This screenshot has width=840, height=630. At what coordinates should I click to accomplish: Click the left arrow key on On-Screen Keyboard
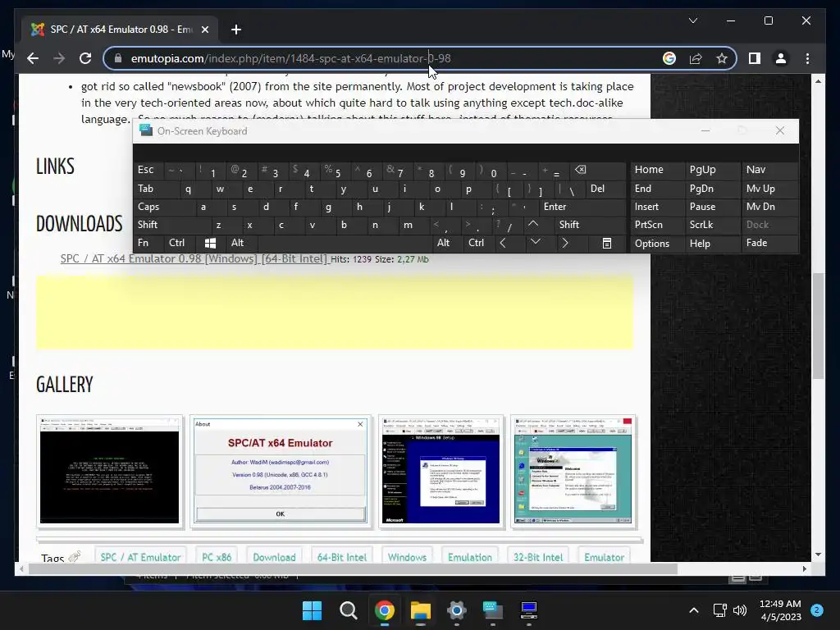click(x=503, y=243)
